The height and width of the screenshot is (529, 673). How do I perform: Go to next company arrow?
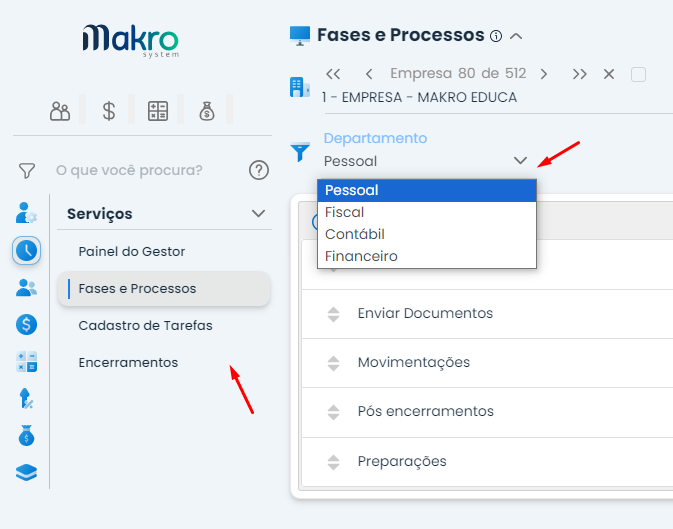tap(543, 74)
